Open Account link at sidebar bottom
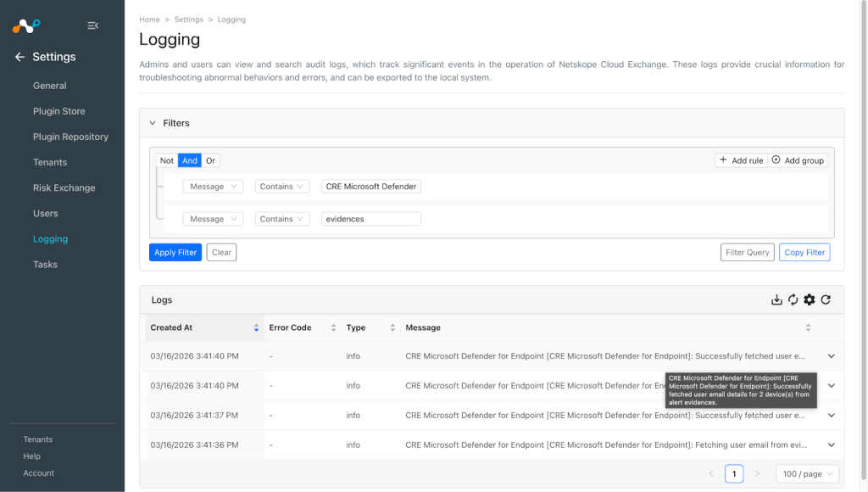Screen dimensions: 868x492 pos(39,473)
